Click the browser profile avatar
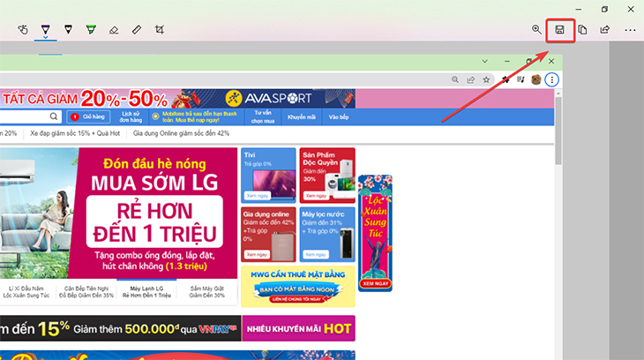 pos(536,79)
